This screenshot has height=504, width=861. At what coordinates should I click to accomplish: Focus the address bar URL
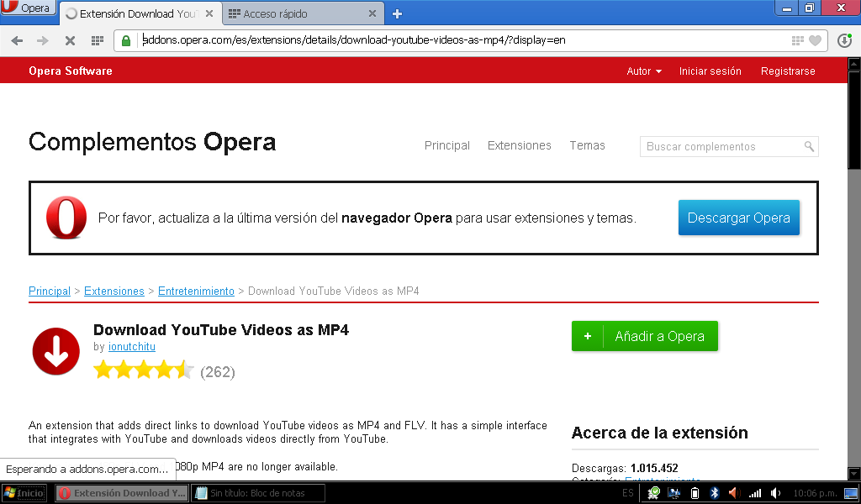click(x=354, y=40)
